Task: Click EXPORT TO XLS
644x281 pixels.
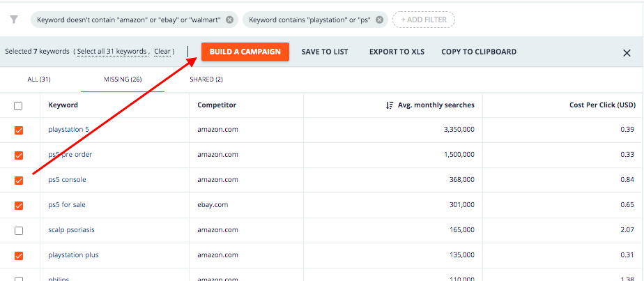Action: click(397, 52)
